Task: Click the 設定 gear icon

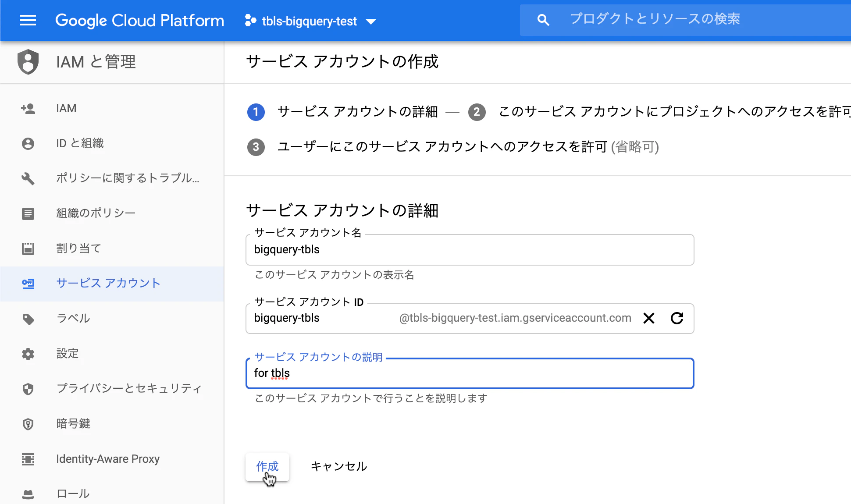Action: click(28, 354)
